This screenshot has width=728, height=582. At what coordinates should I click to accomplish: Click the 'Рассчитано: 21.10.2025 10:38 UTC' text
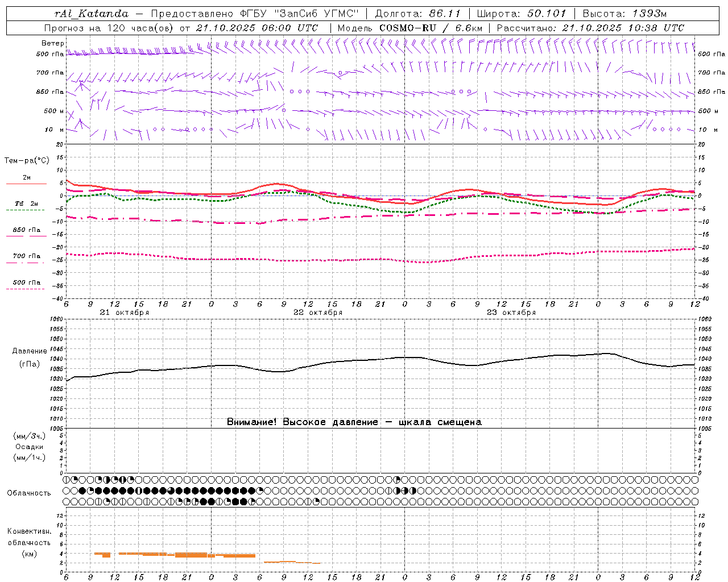[x=590, y=28]
